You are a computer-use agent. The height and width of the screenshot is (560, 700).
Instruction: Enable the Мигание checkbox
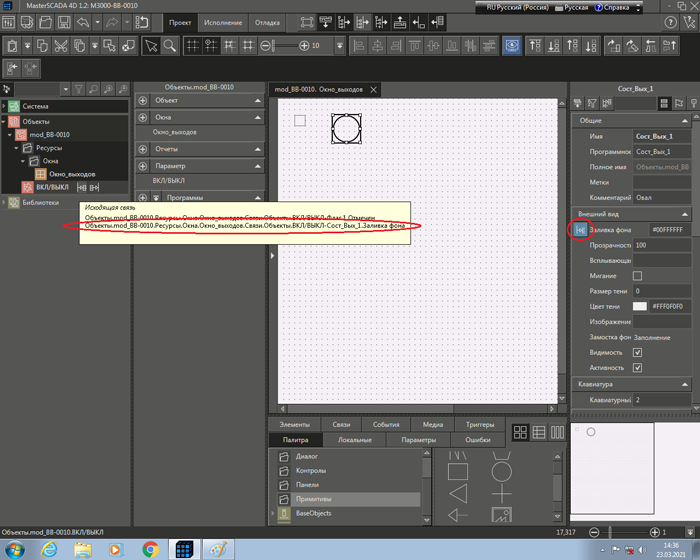coord(638,275)
